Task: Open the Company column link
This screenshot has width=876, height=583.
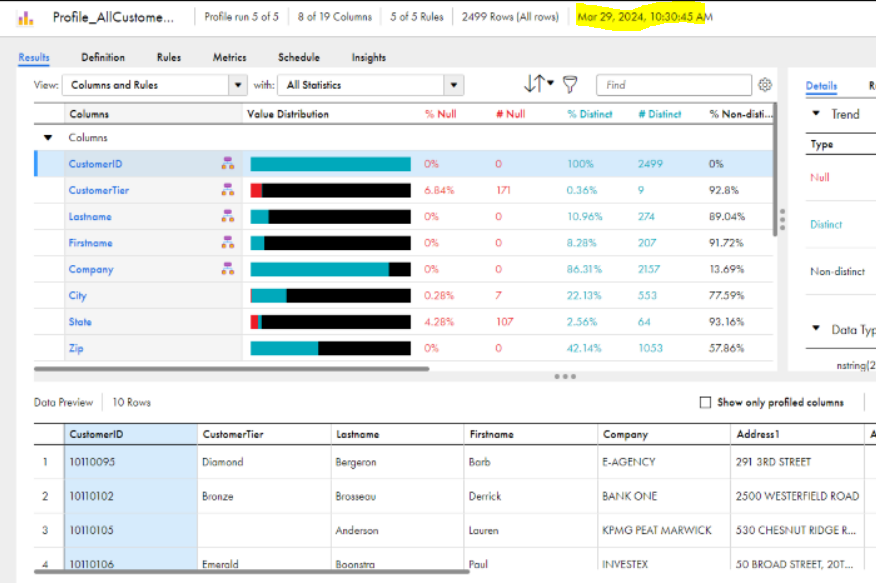Action: [91, 269]
